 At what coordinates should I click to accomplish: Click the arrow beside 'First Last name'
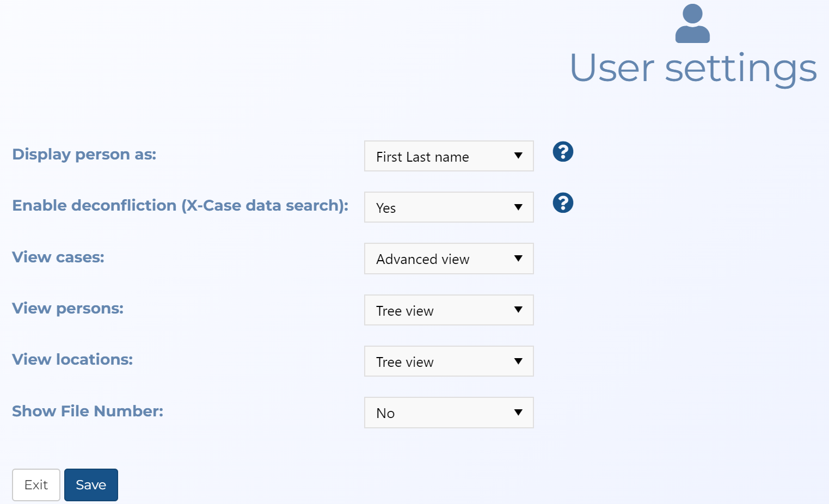pyautogui.click(x=518, y=156)
